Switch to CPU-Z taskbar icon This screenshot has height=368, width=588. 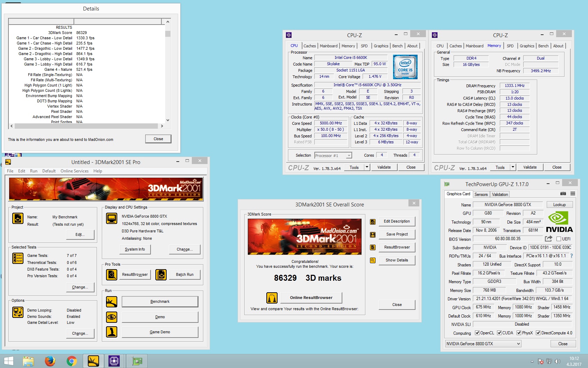(114, 361)
